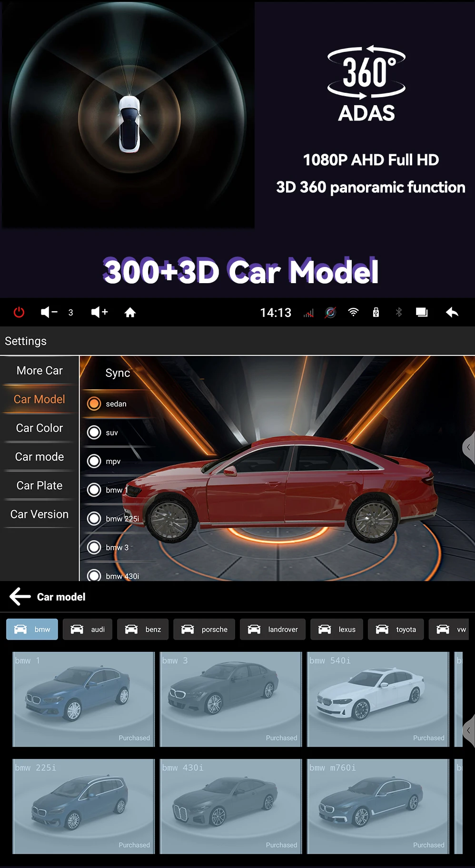Viewport: 475px width, 868px height.
Task: Tap the red power icon
Action: [x=19, y=312]
